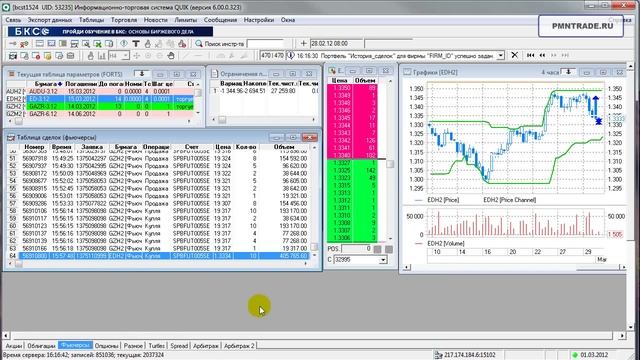Click first gray square button beside POS field

pos(378,249)
